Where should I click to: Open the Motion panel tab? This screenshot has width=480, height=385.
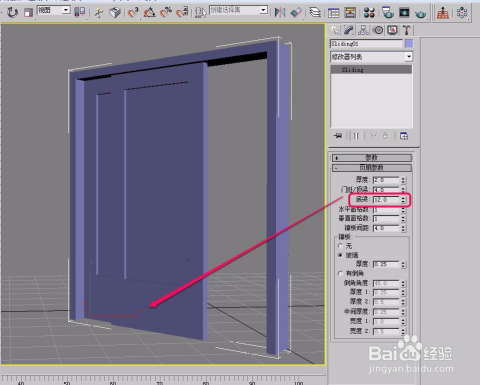(x=378, y=30)
